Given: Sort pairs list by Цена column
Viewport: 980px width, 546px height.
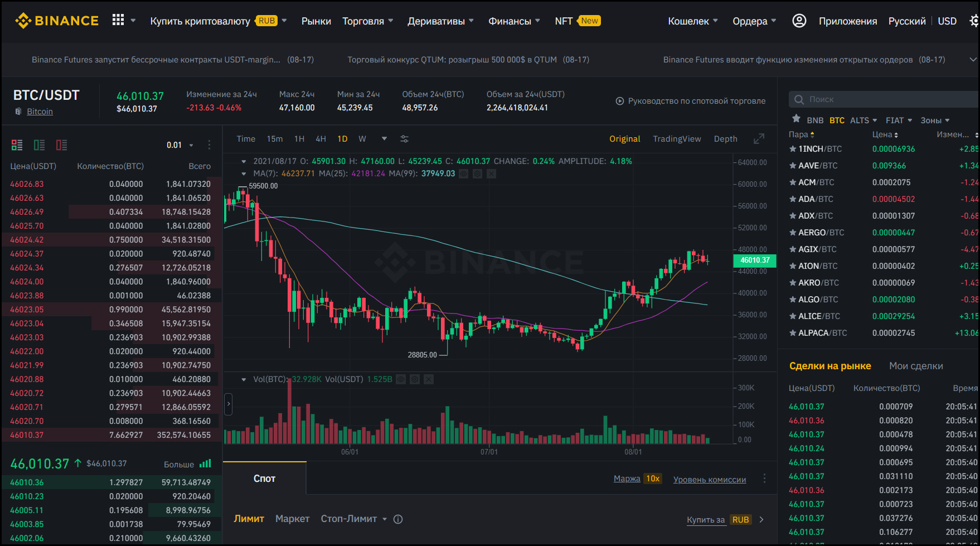Looking at the screenshot, I should [x=885, y=134].
